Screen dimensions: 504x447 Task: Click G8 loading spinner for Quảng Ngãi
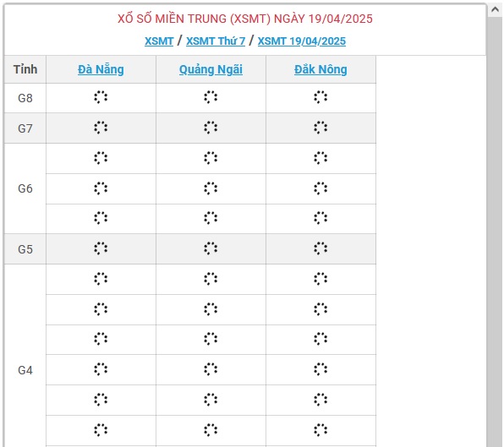(x=211, y=97)
